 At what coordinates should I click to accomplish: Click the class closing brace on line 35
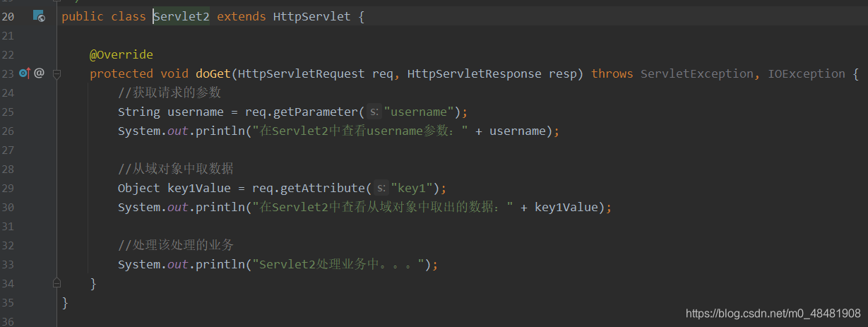click(65, 302)
